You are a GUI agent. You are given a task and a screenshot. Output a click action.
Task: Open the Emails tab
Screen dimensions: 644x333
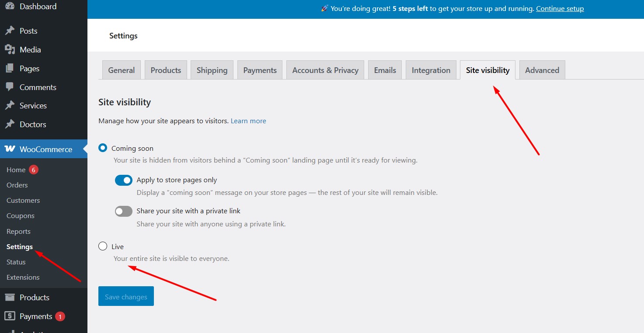pos(385,70)
